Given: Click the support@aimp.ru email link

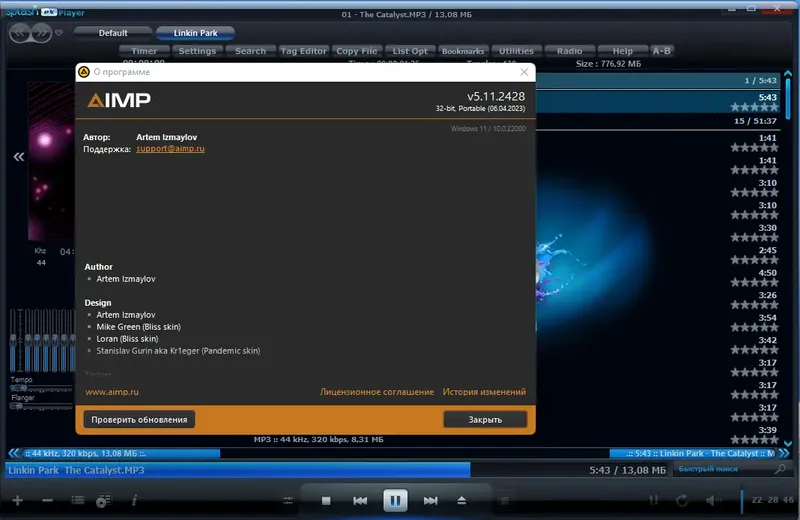Looking at the screenshot, I should (170, 148).
